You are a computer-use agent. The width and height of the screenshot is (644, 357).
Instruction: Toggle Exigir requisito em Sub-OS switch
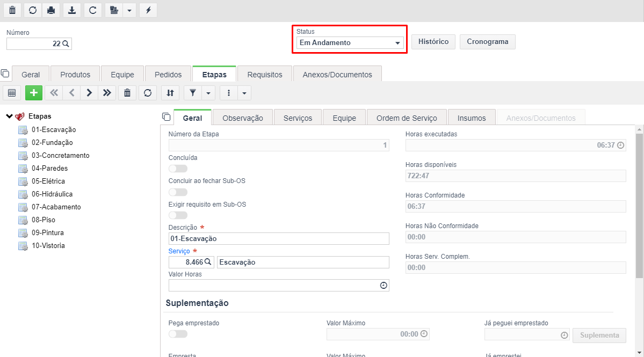[178, 215]
